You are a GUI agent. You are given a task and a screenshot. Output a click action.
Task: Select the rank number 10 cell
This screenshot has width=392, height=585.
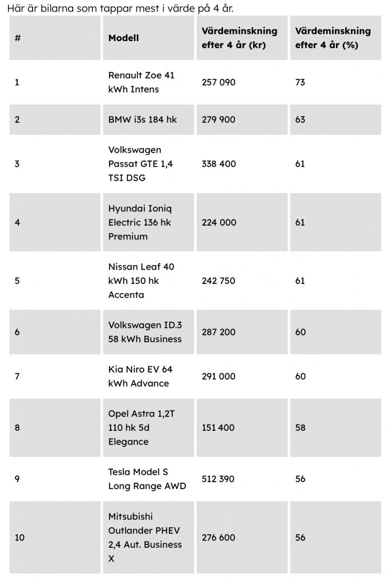(19, 538)
